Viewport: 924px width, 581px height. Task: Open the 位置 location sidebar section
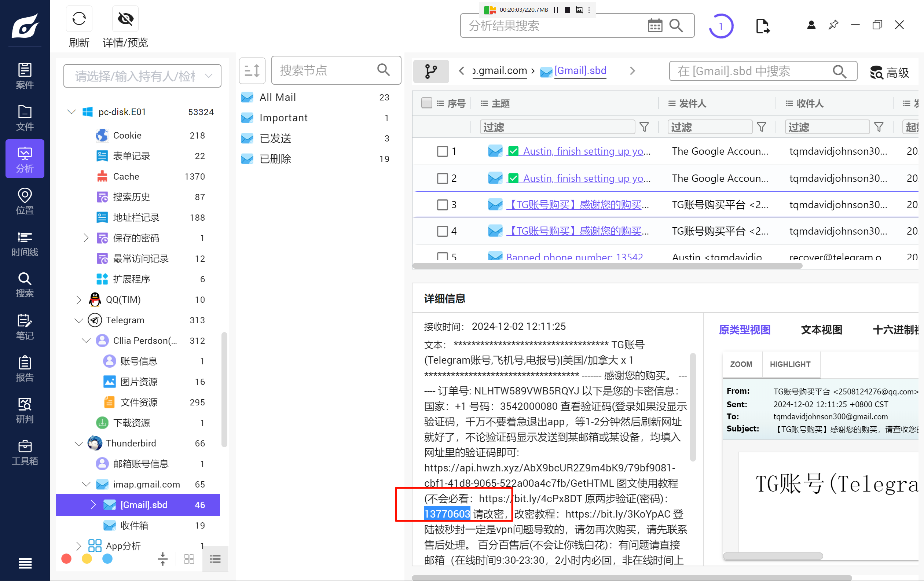pos(25,201)
